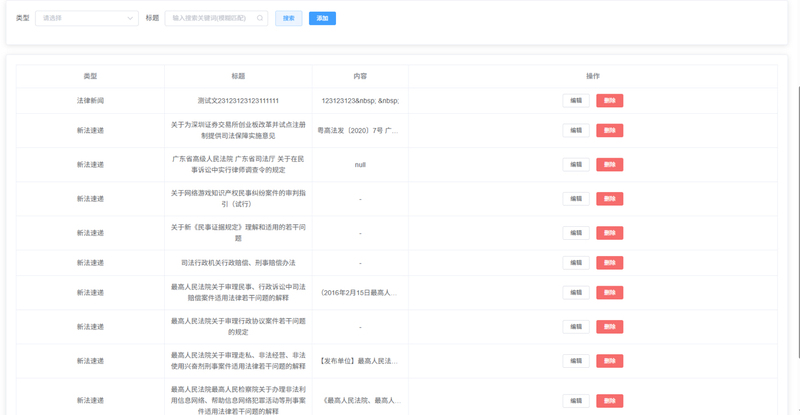Delete the 《民事证据规定》 row
The width and height of the screenshot is (800, 415).
pyautogui.click(x=610, y=233)
